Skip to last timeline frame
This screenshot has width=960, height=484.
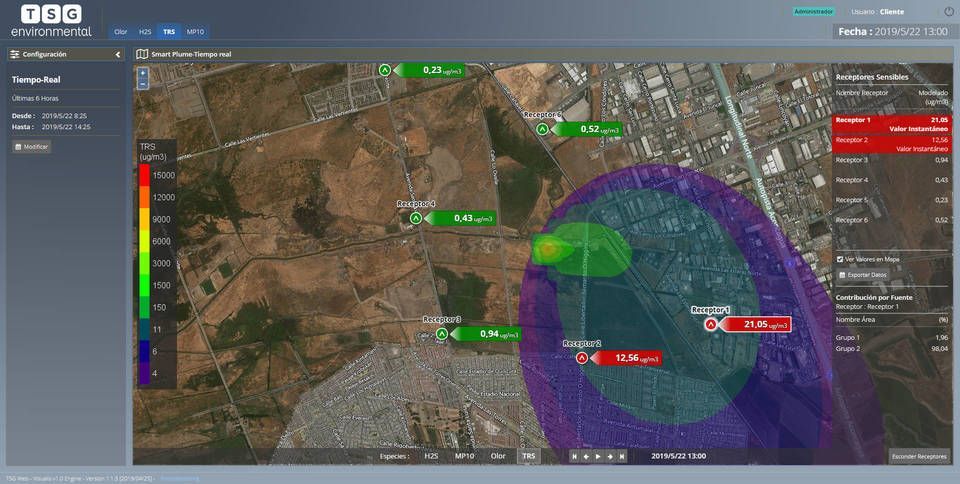click(622, 456)
